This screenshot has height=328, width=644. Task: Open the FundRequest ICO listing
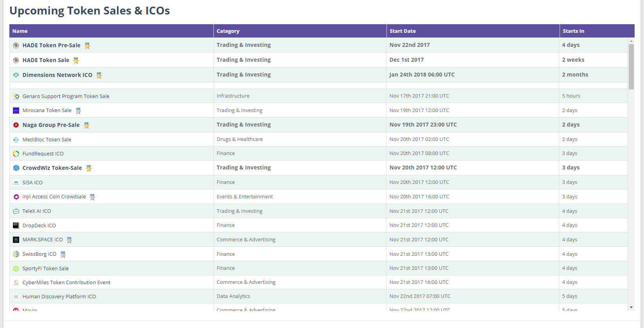tap(43, 154)
